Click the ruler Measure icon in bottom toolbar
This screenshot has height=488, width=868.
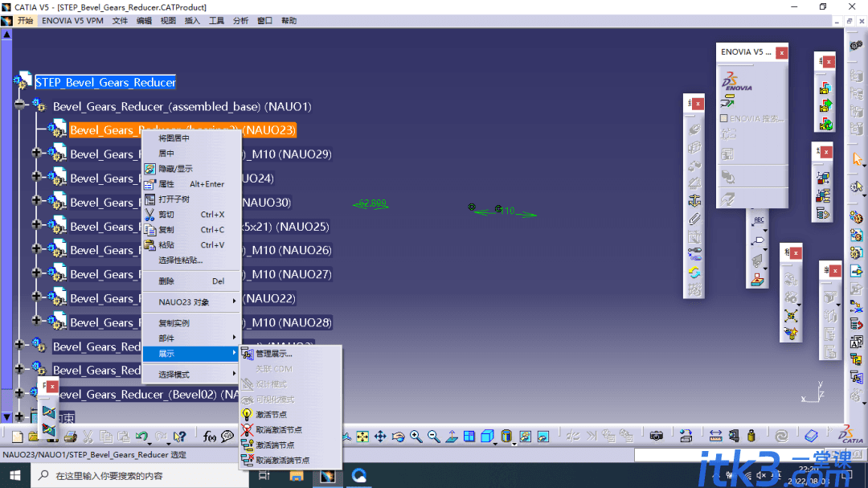[x=715, y=437]
